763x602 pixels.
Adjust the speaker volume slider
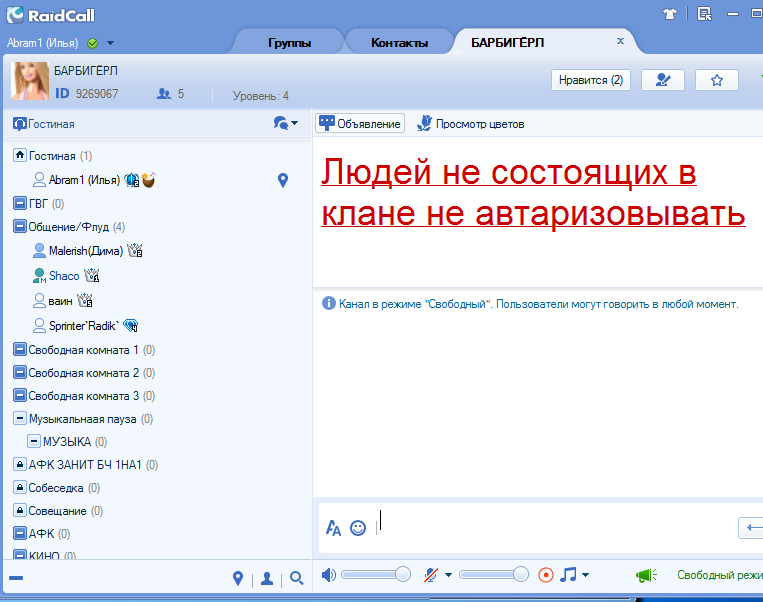pyautogui.click(x=376, y=575)
